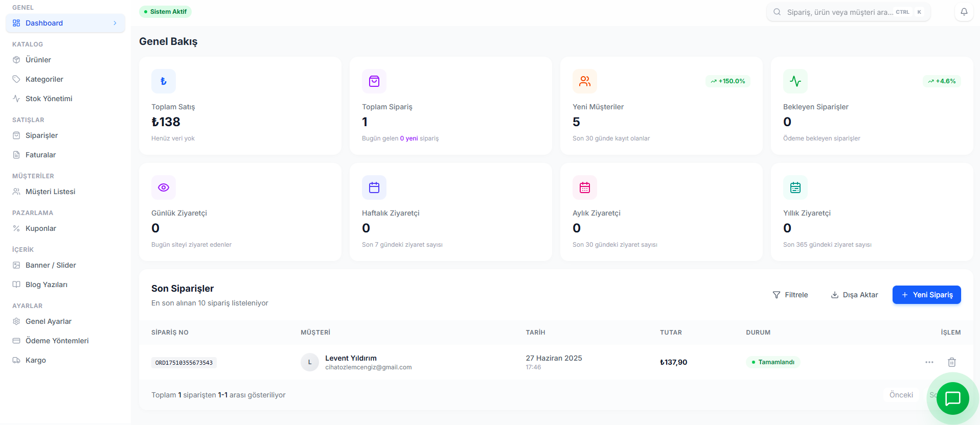Click the Günlük Ziyaretçi eye icon
This screenshot has height=425, width=980.
(164, 187)
